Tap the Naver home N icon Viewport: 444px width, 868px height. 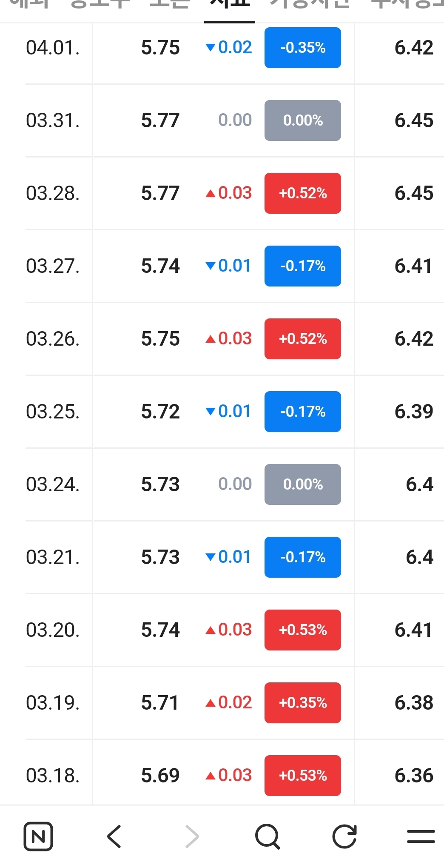click(38, 836)
